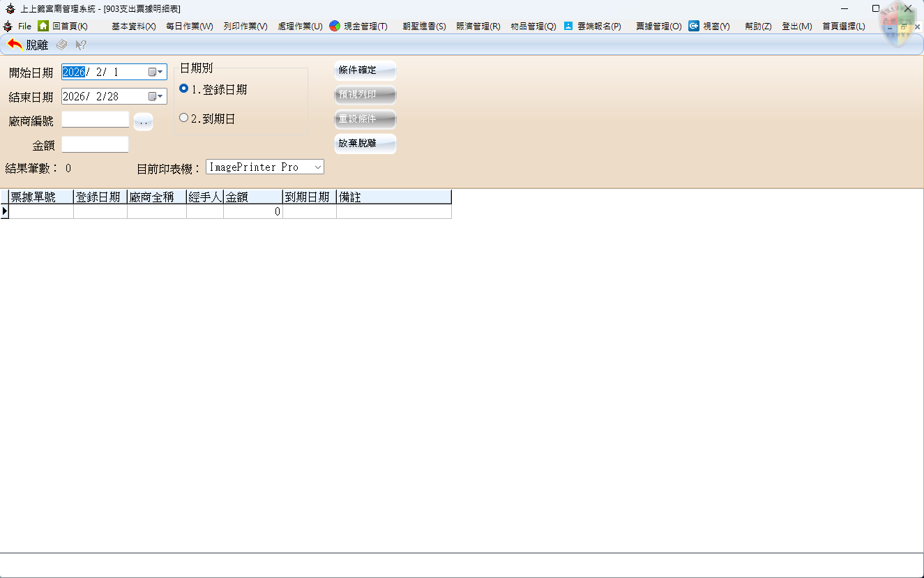Screen dimensions: 924x578
Task: Click the green home icon beside 回首頁
Action: (43, 26)
